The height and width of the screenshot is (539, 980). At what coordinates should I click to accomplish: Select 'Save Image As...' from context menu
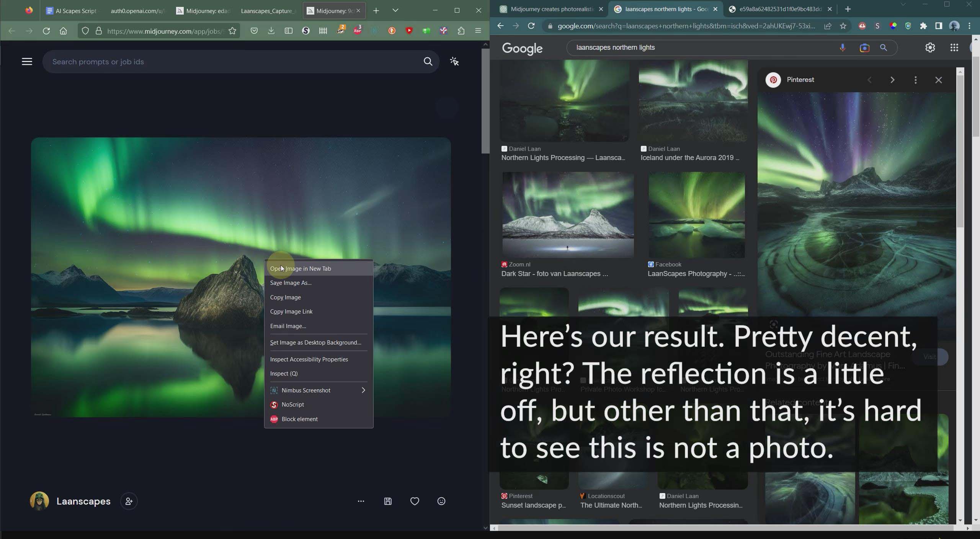click(291, 282)
